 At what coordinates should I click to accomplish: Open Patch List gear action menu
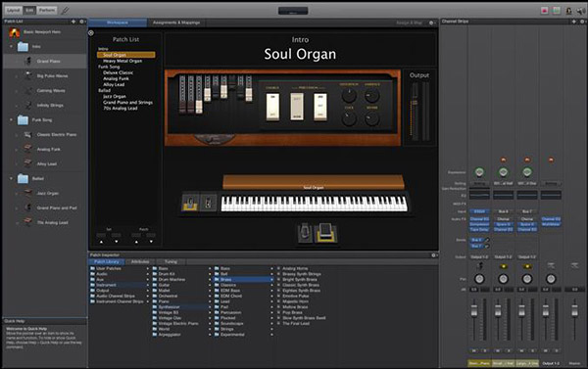click(x=81, y=22)
